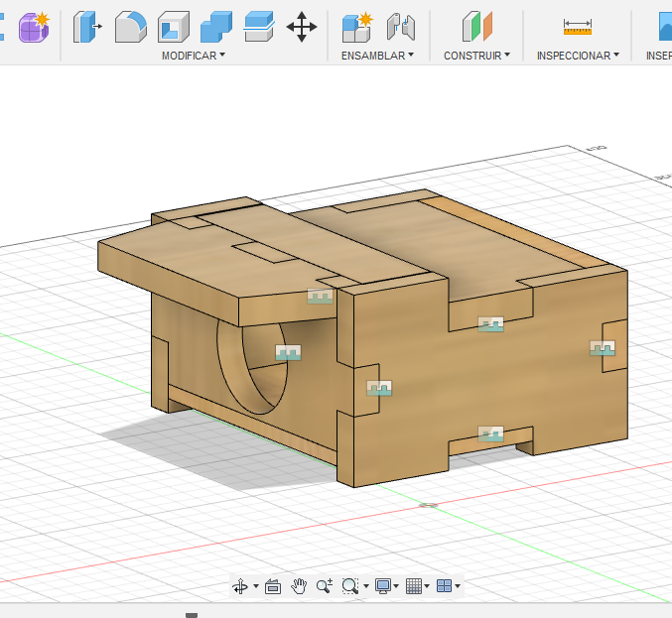Pick the Offset Plane construction tool
Image resolution: width=672 pixels, height=618 pixels.
pos(477,26)
